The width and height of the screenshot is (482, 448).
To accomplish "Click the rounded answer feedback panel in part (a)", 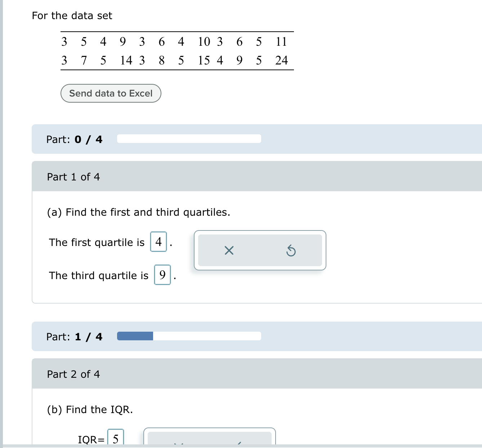I will (x=260, y=250).
